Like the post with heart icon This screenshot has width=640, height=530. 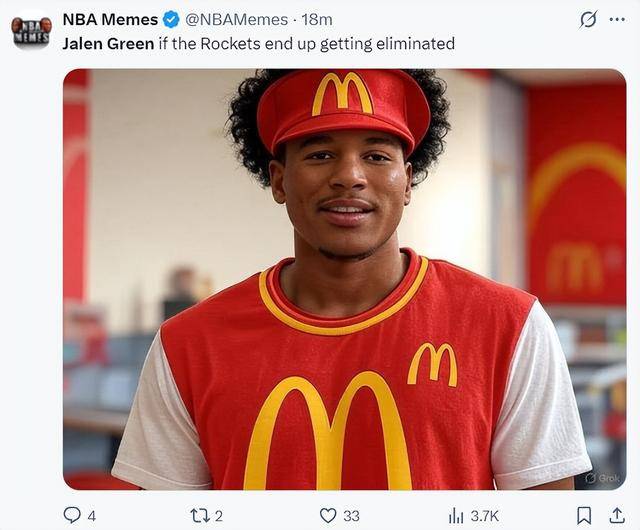[x=328, y=516]
